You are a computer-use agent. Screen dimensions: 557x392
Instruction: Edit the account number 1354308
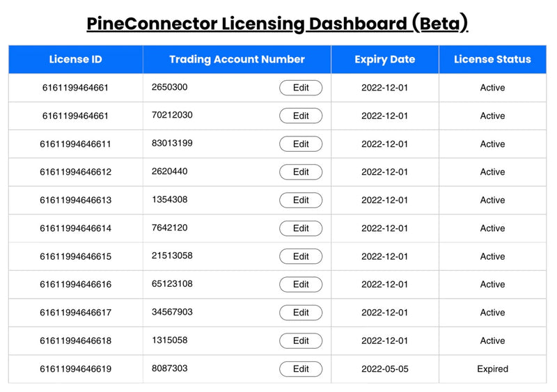pyautogui.click(x=301, y=200)
